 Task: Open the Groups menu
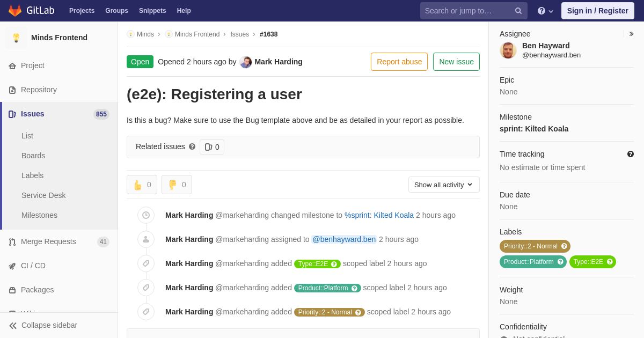[x=116, y=11]
